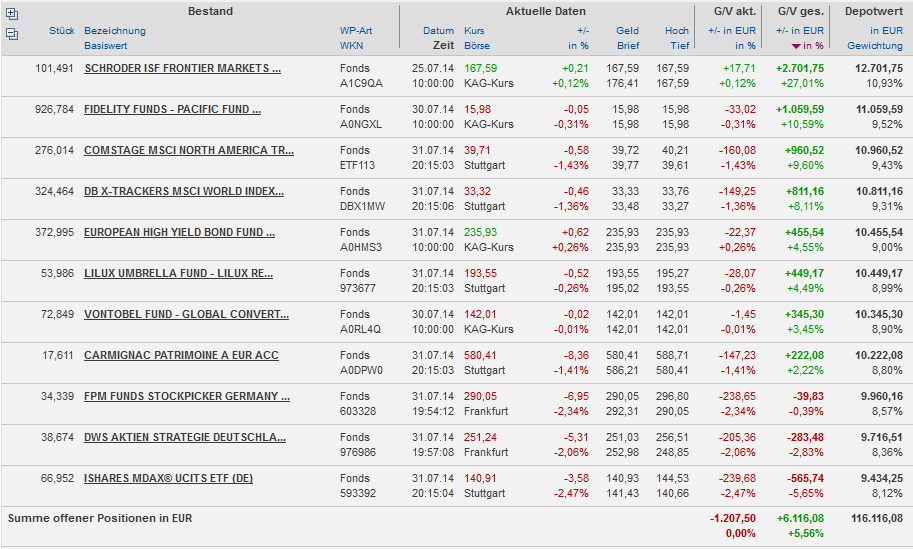Open European High Yield Bond Fund
Image resolution: width=913 pixels, height=549 pixels.
(179, 232)
